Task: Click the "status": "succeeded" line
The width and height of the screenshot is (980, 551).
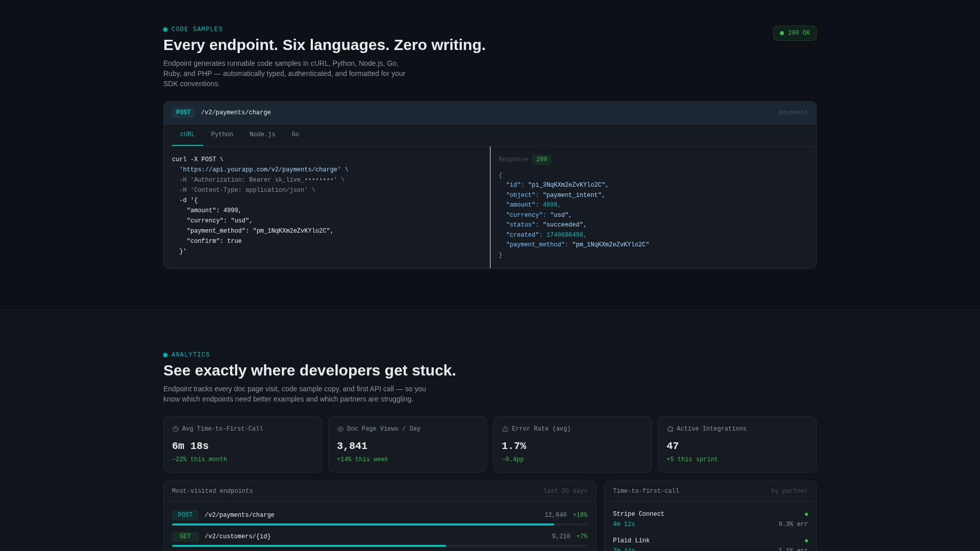Action: click(x=546, y=225)
